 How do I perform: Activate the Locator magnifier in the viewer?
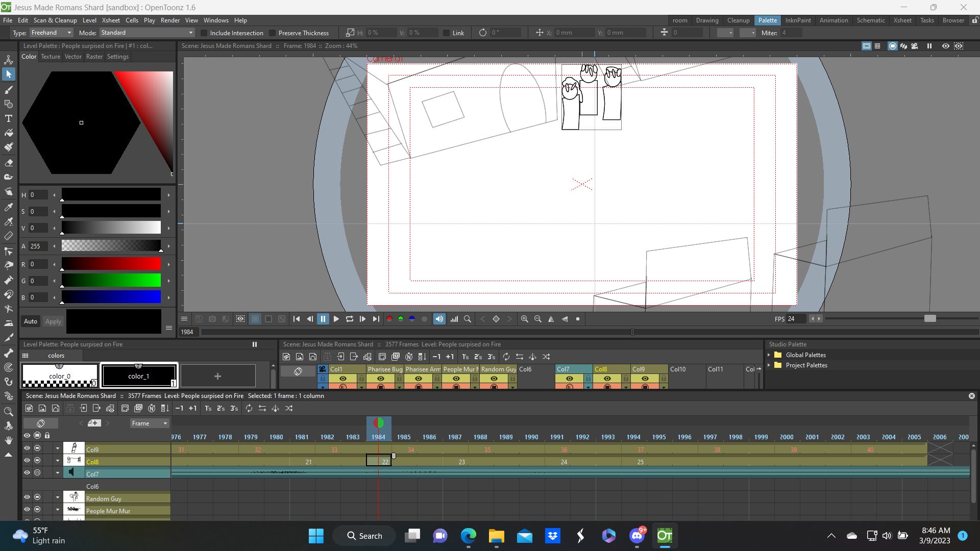[467, 319]
